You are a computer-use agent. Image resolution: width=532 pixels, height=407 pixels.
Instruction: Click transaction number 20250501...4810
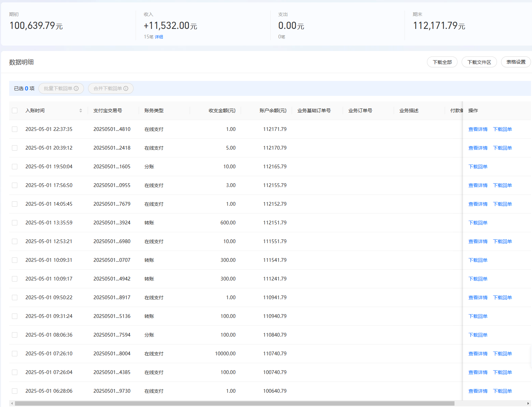(112, 129)
